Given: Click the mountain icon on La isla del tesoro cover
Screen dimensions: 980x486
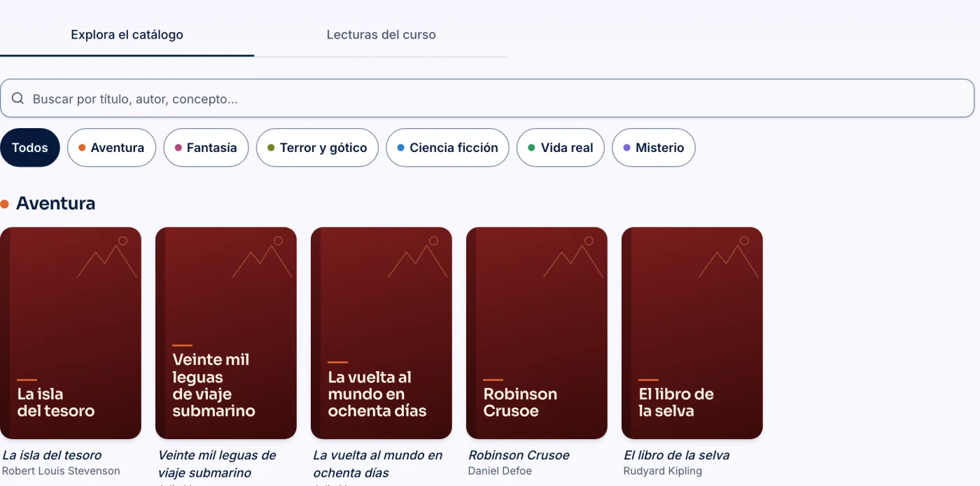Looking at the screenshot, I should tap(107, 257).
